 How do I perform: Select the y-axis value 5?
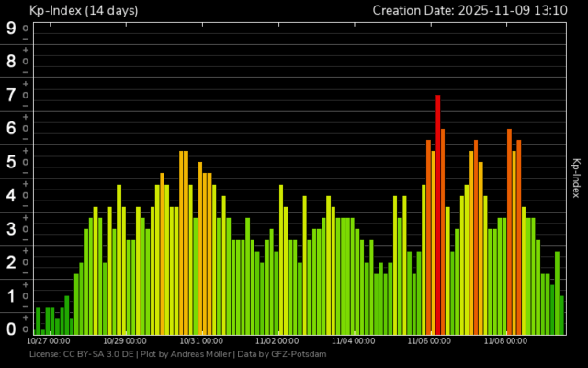click(x=11, y=162)
